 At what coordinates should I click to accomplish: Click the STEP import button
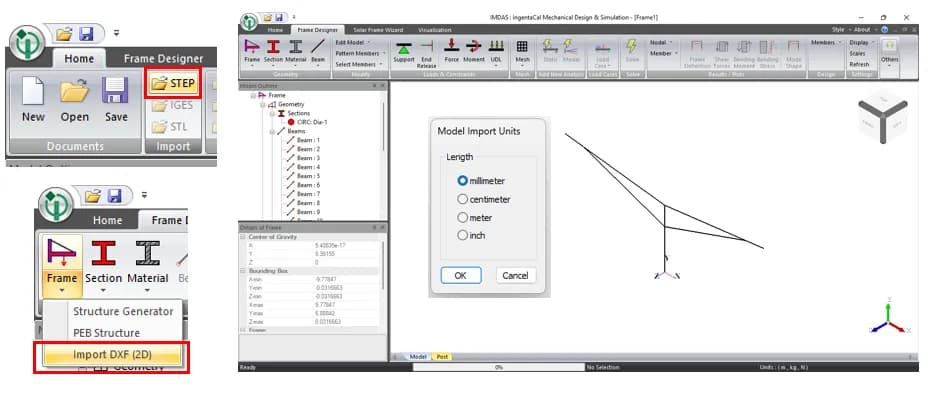[x=174, y=83]
